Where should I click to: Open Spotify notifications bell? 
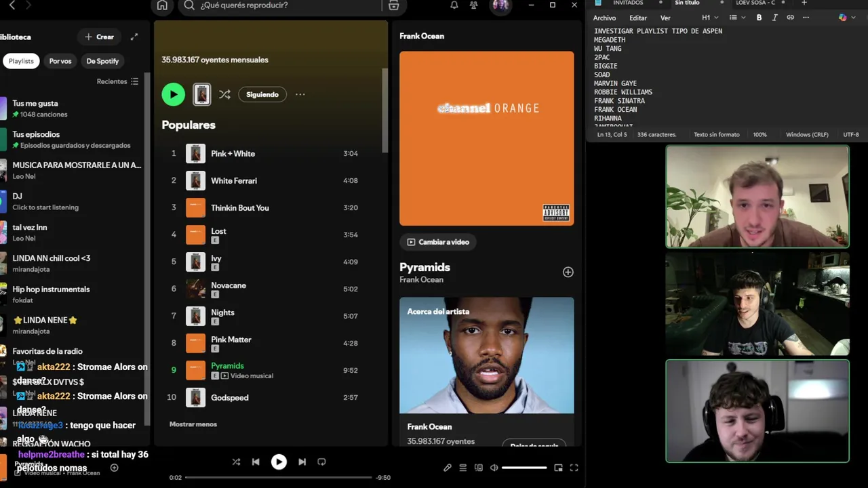(454, 5)
